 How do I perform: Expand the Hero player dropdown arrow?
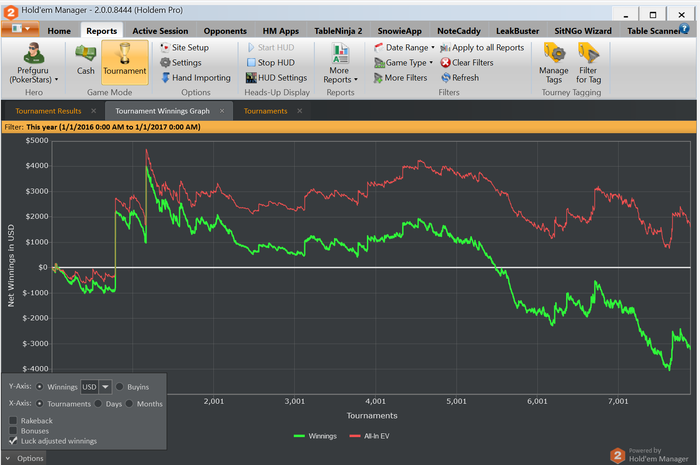tap(56, 80)
